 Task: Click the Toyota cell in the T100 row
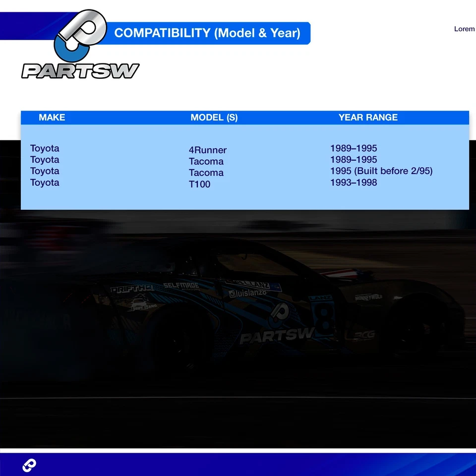click(45, 183)
